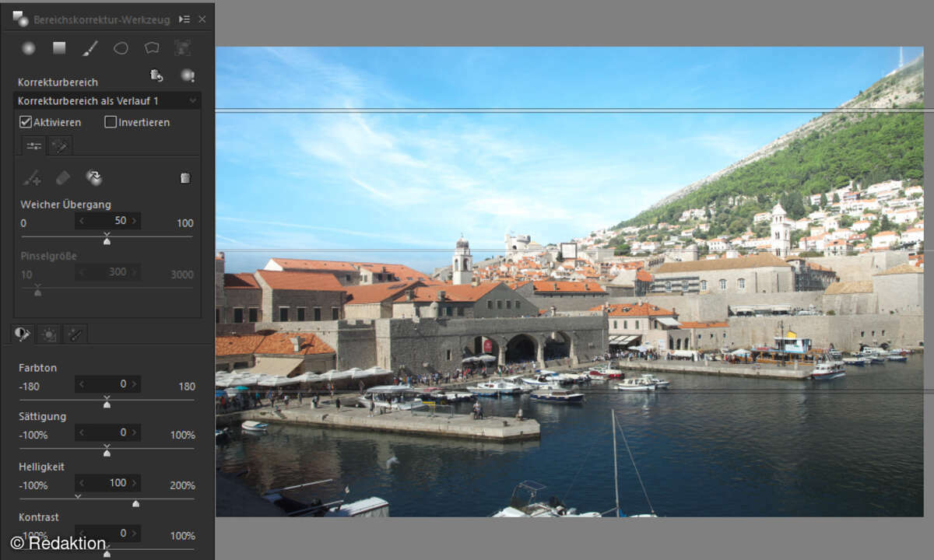Decrease Helligkeit with left arrow
The height and width of the screenshot is (560, 934).
coord(81,483)
